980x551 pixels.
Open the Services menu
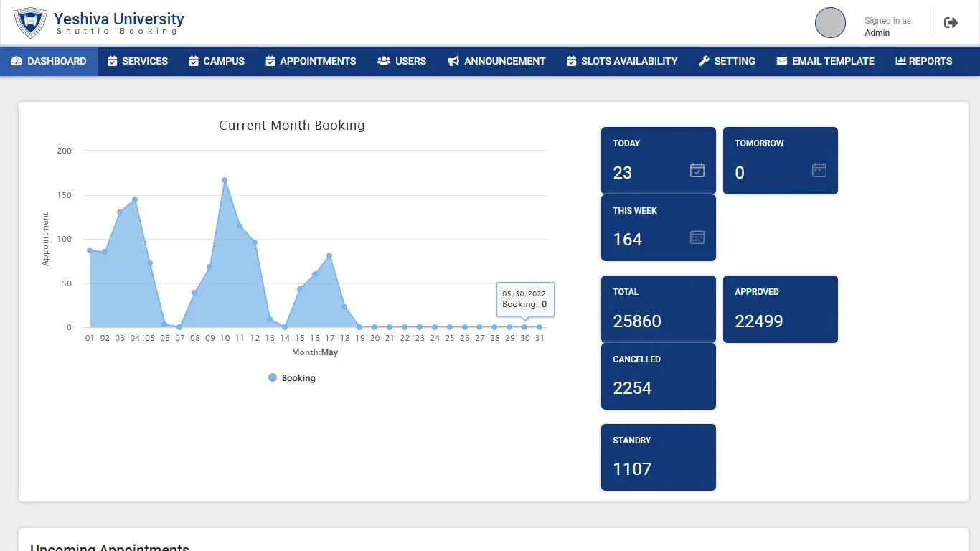pos(138,62)
